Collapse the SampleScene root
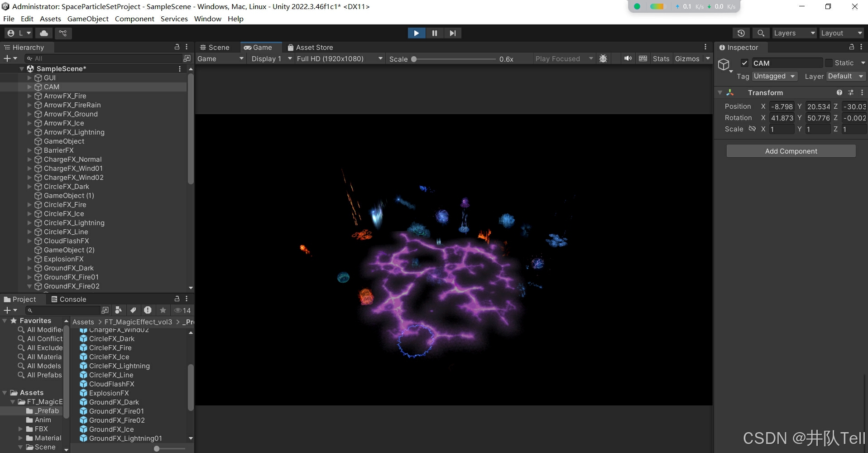This screenshot has width=868, height=453. click(22, 69)
